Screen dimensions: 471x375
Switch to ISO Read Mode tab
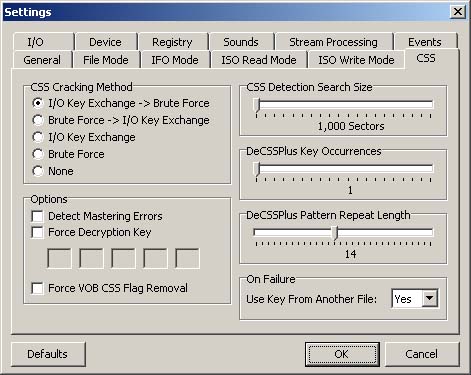click(x=259, y=60)
